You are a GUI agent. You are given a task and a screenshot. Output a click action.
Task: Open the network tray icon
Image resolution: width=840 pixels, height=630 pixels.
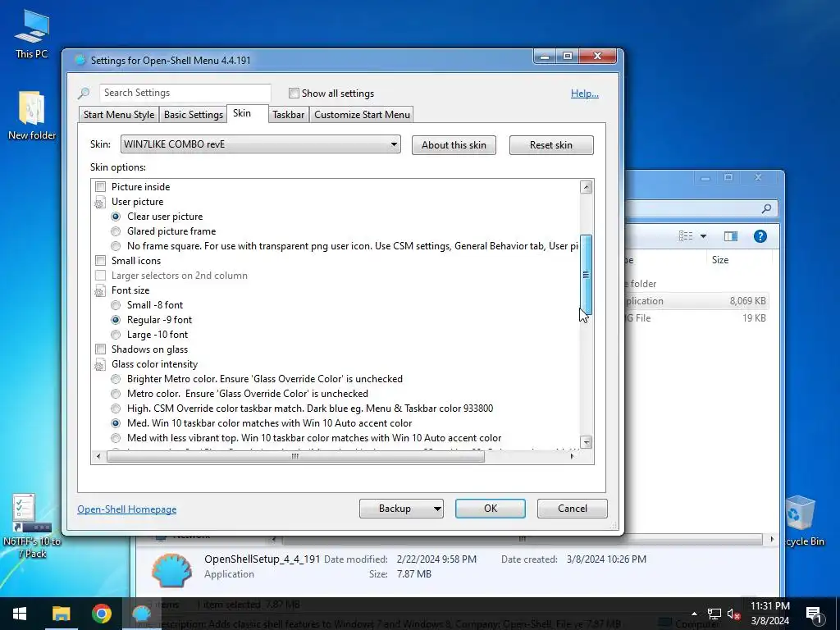pos(714,614)
